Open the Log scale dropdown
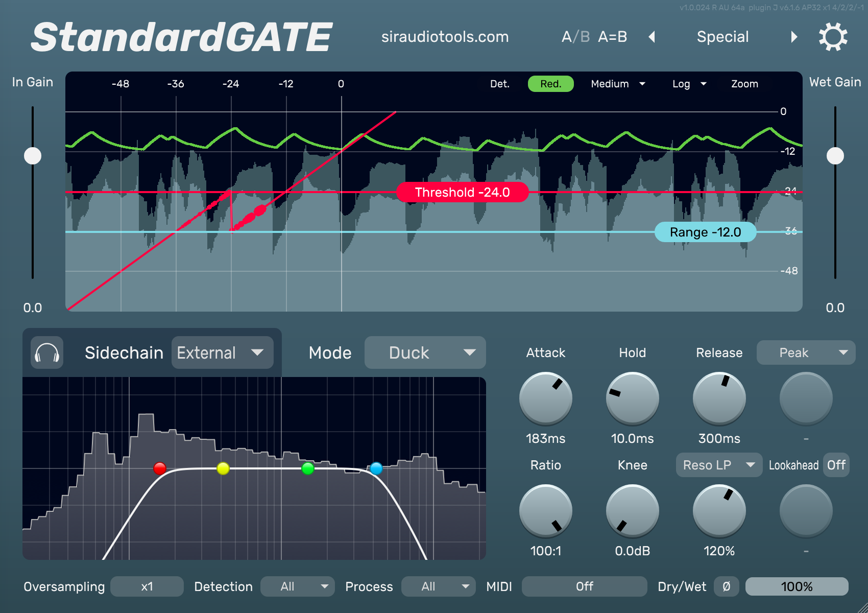The height and width of the screenshot is (613, 868). (689, 84)
